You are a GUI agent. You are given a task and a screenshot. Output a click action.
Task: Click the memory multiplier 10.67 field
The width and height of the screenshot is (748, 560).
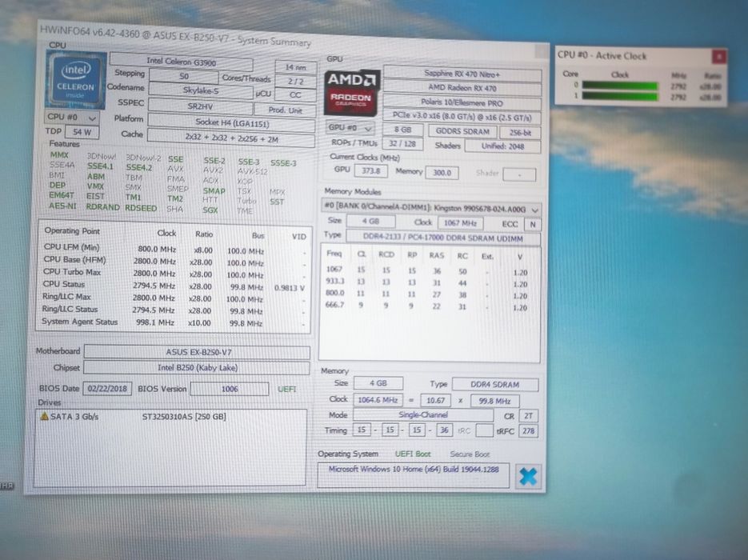pos(435,401)
